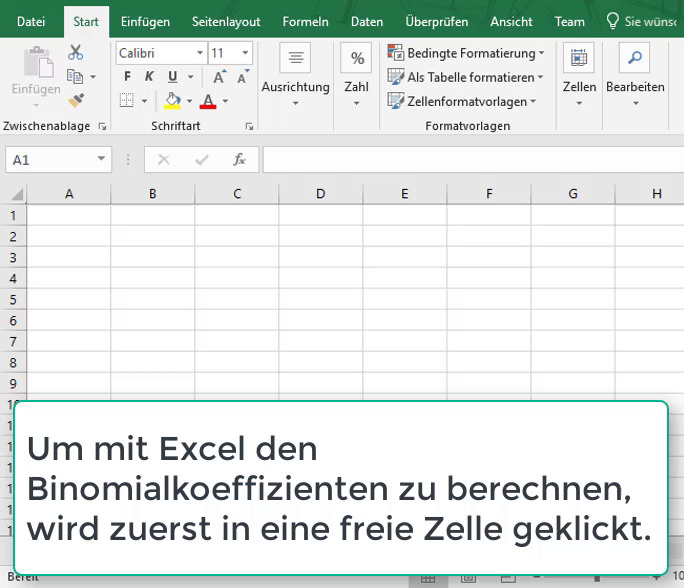Viewport: 684px width, 588px height.
Task: Expand the font color dropdown arrow
Action: (225, 101)
